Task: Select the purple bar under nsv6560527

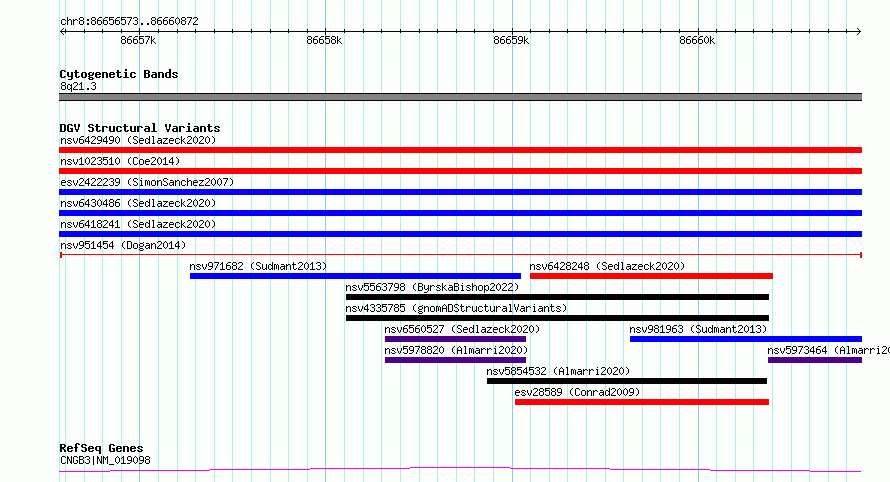Action: click(455, 339)
